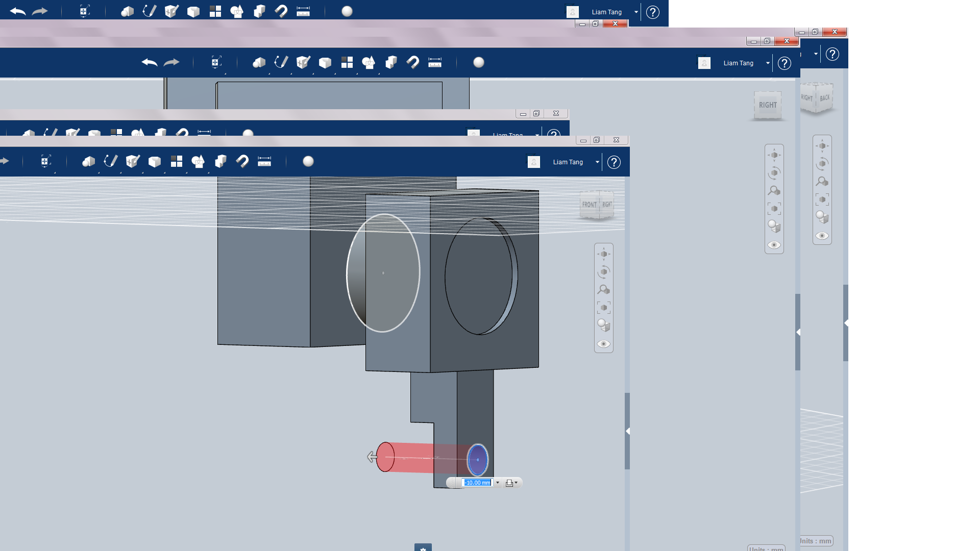This screenshot has height=551, width=980.
Task: Collapse panel arrow in window with RIGHT cube
Action: [798, 332]
